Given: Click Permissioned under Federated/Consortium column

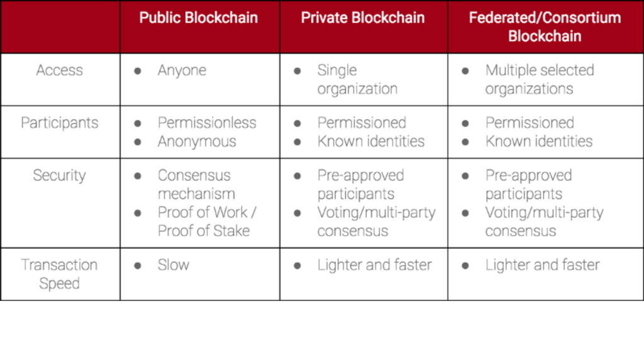Looking at the screenshot, I should tap(530, 123).
